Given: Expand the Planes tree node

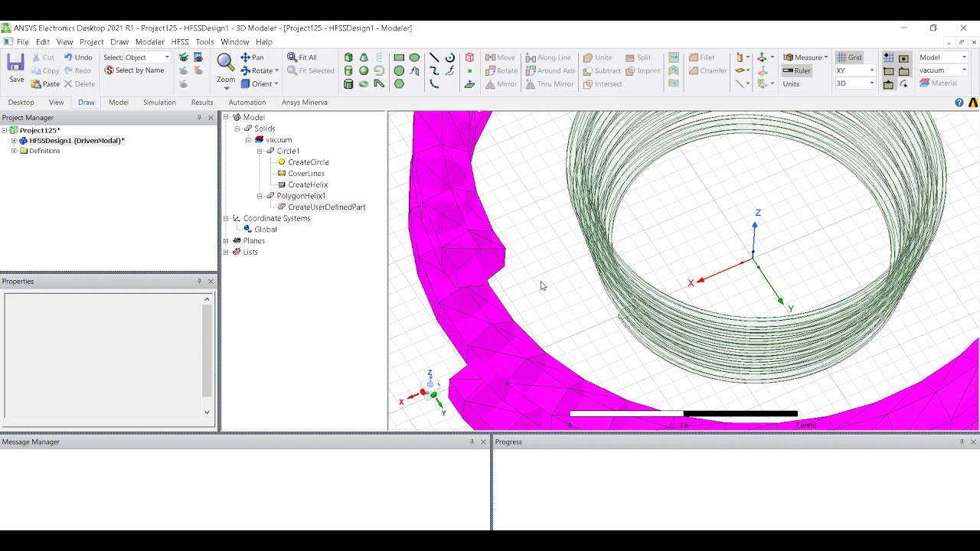Looking at the screenshot, I should click(227, 241).
